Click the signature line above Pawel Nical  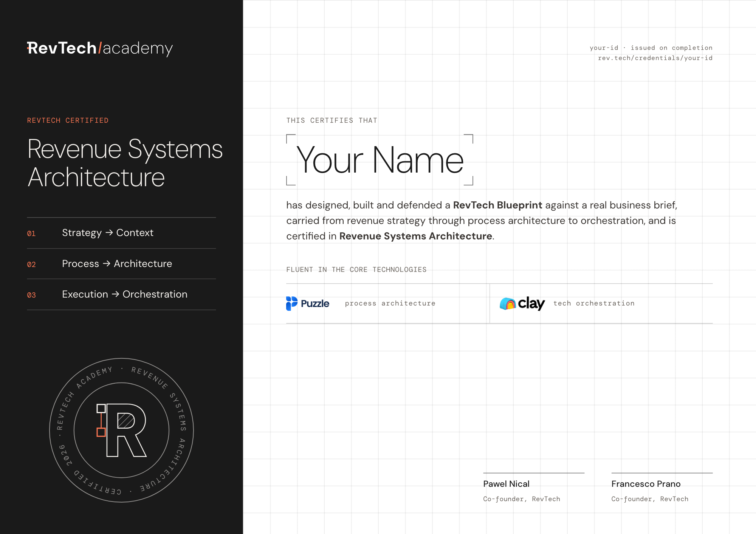(x=534, y=473)
